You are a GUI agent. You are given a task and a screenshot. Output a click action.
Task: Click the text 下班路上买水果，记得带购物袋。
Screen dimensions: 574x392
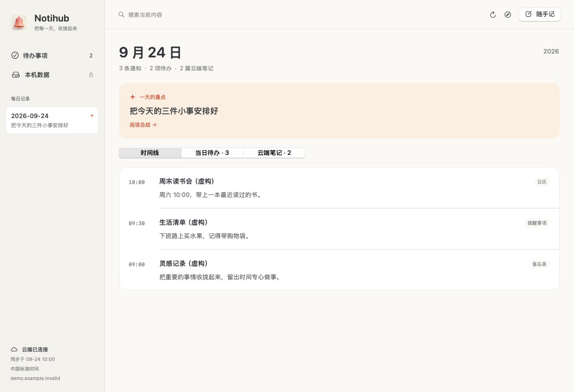(206, 236)
